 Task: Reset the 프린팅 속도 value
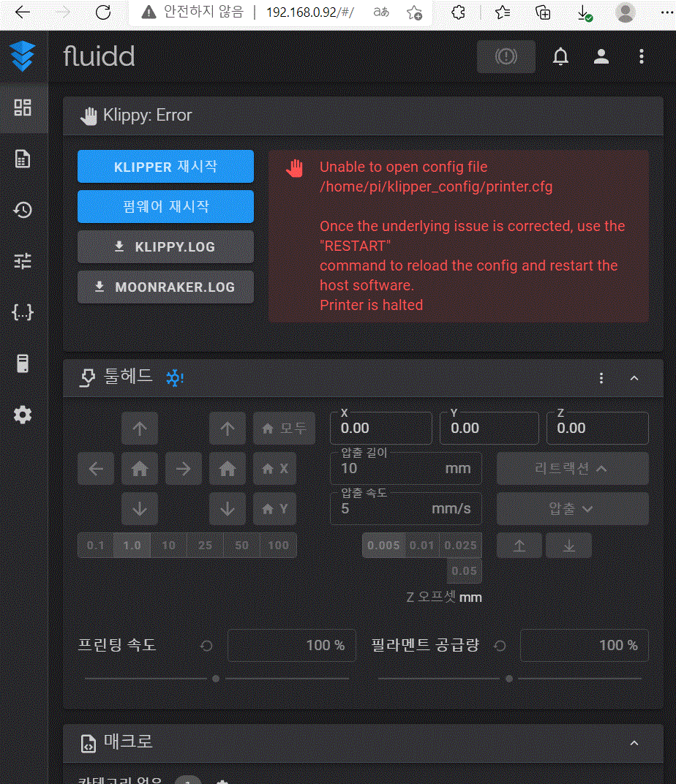[206, 646]
